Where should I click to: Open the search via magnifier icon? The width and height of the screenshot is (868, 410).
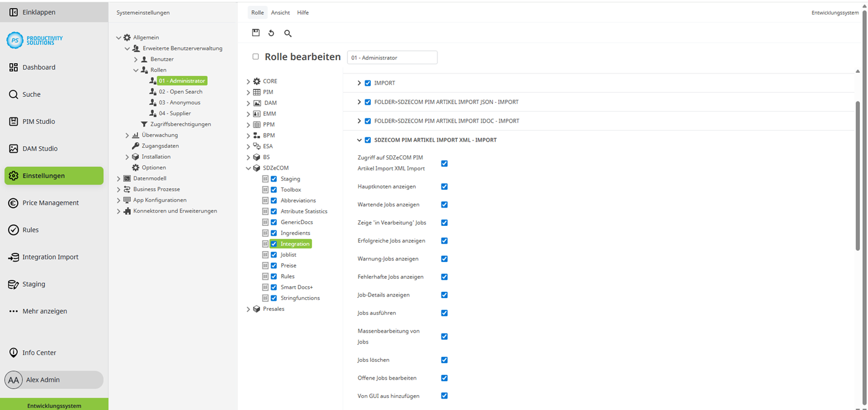(288, 33)
